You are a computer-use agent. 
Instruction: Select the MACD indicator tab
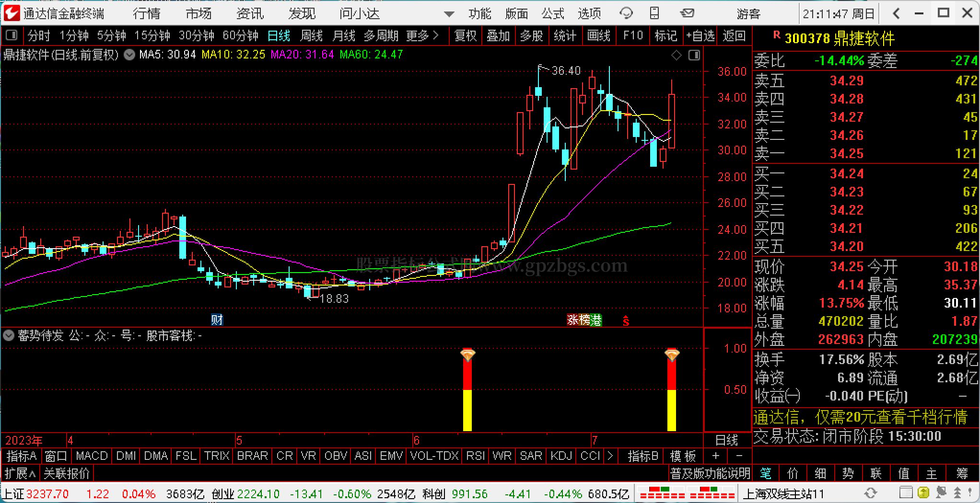click(92, 456)
